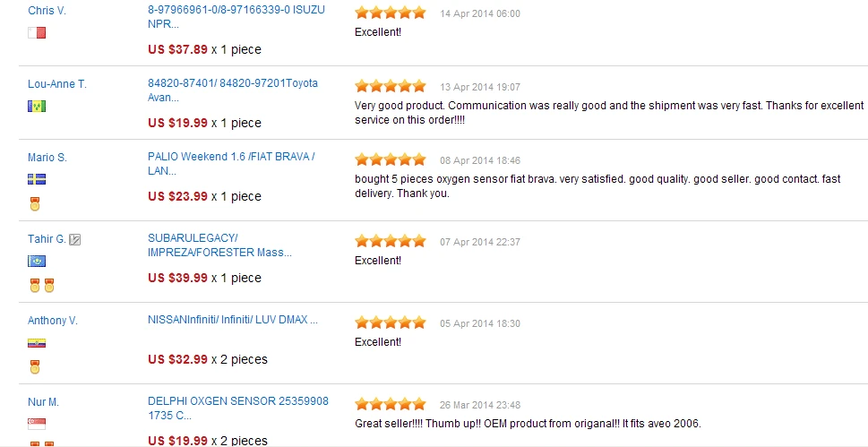868x447 pixels.
Task: Click Tahir G.'s country flag icon
Action: point(37,261)
